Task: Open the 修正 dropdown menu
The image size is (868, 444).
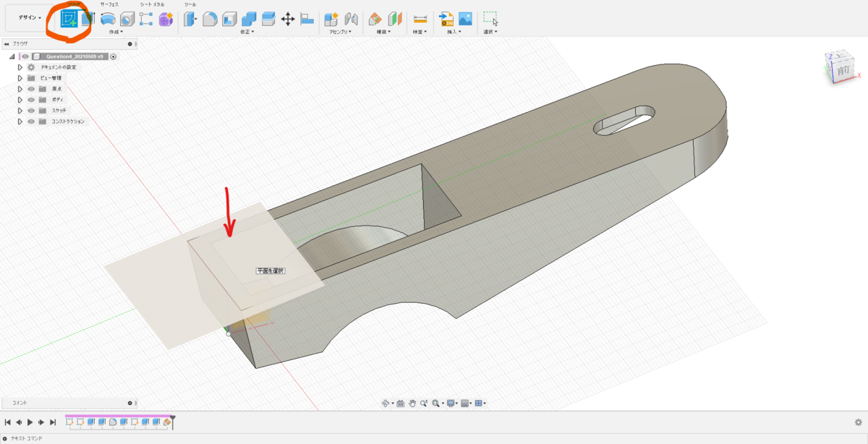Action: [248, 32]
